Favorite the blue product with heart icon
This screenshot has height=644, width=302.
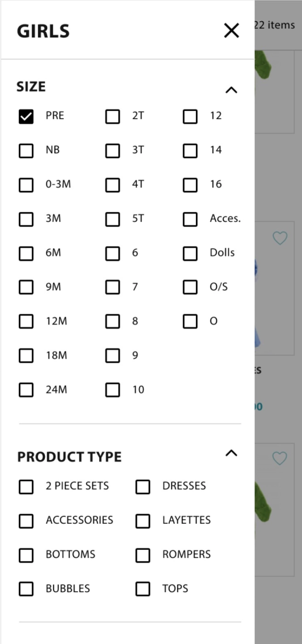[x=280, y=239]
